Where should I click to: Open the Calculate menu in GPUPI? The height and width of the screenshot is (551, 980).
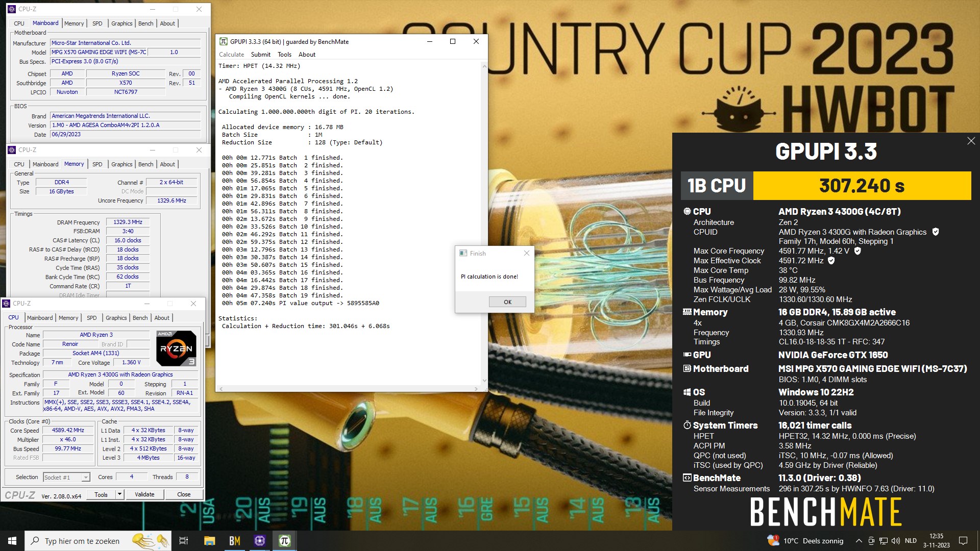click(x=231, y=55)
